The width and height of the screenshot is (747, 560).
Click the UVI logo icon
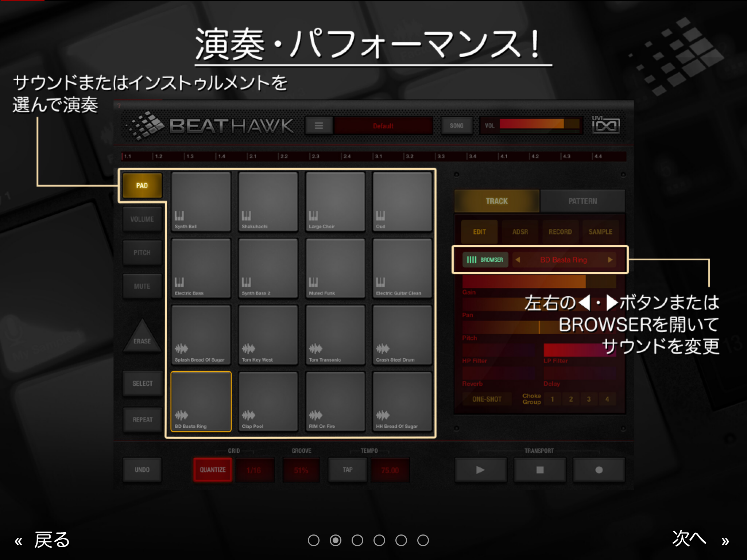(x=605, y=125)
